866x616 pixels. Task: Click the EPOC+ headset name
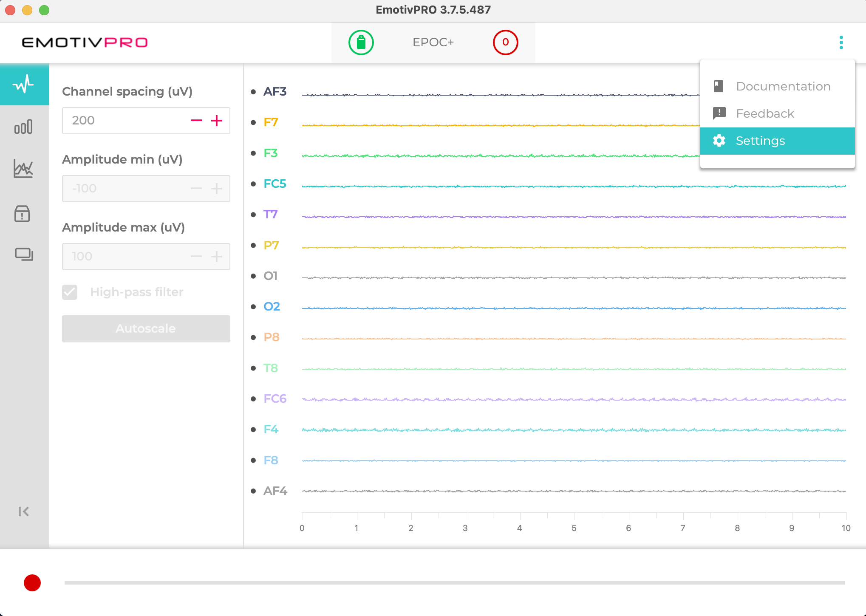(433, 42)
